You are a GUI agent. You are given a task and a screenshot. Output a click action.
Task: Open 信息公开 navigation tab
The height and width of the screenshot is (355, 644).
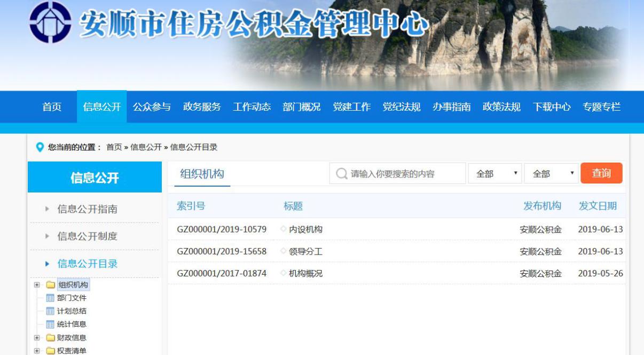coord(102,107)
